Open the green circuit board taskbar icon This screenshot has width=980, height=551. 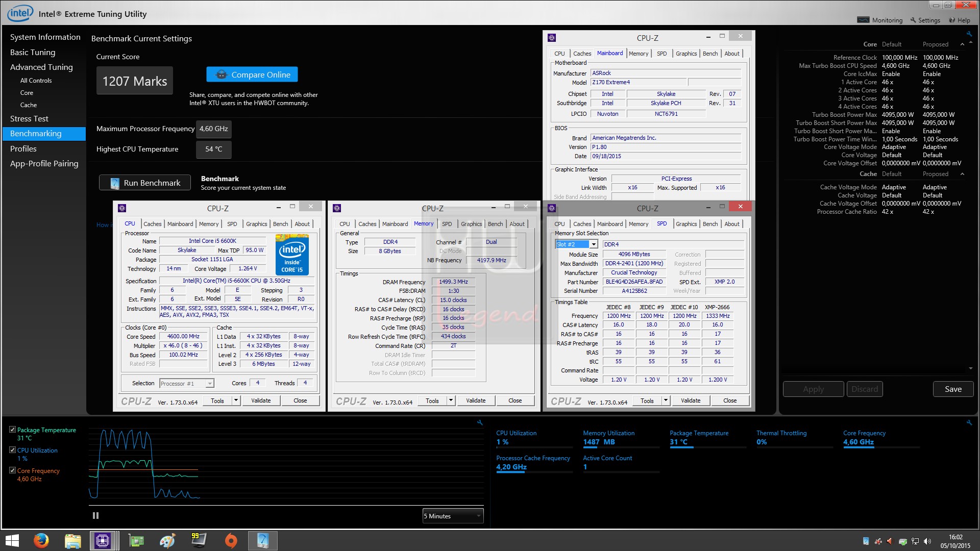pyautogui.click(x=136, y=541)
